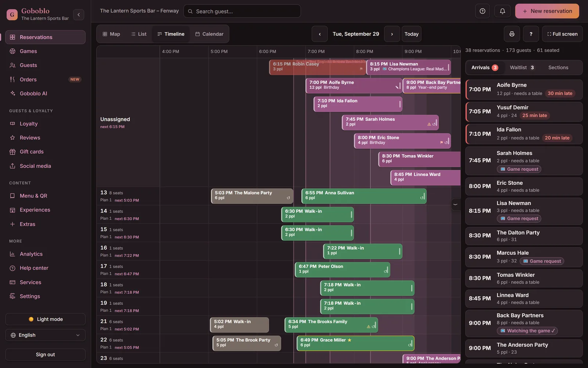This screenshot has width=588, height=368.
Task: Open the help circle icon in the top bar
Action: click(x=483, y=11)
